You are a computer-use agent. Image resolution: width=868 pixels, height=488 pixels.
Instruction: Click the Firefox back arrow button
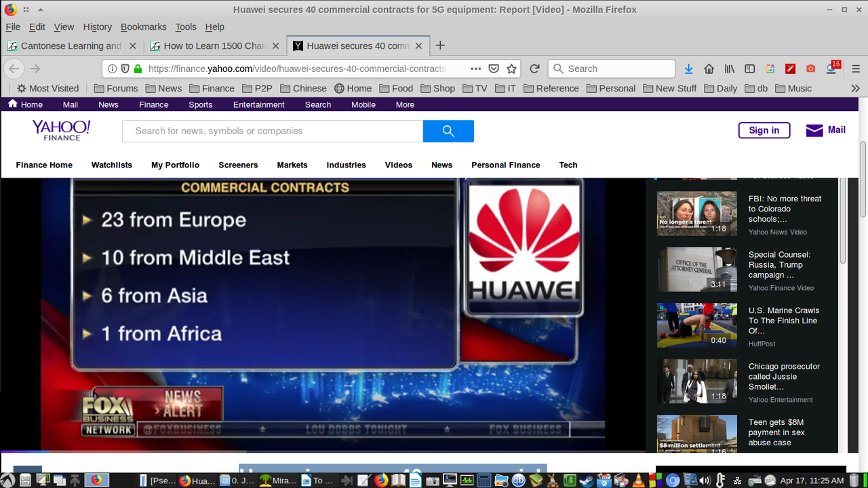point(14,68)
